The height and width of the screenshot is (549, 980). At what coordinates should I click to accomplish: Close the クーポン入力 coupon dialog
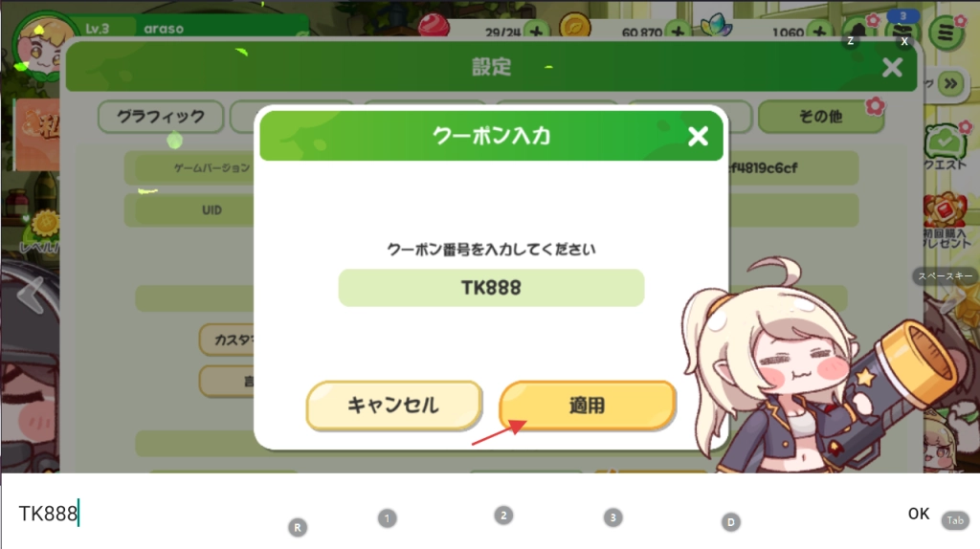(698, 136)
